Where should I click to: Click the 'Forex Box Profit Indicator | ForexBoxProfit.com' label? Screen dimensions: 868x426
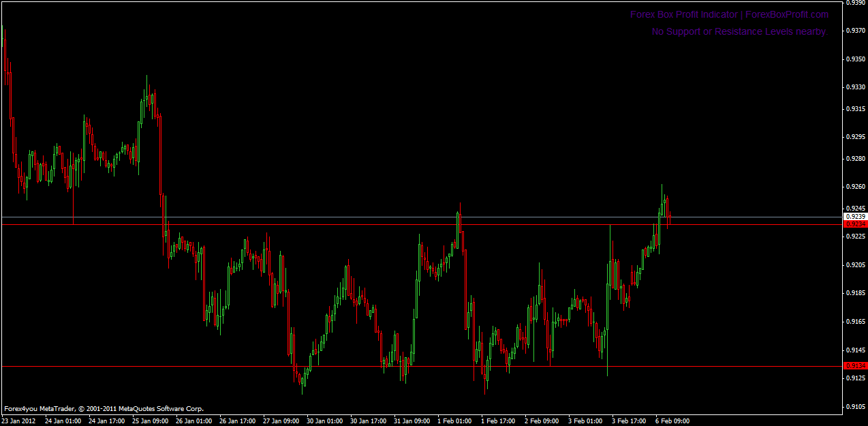729,14
